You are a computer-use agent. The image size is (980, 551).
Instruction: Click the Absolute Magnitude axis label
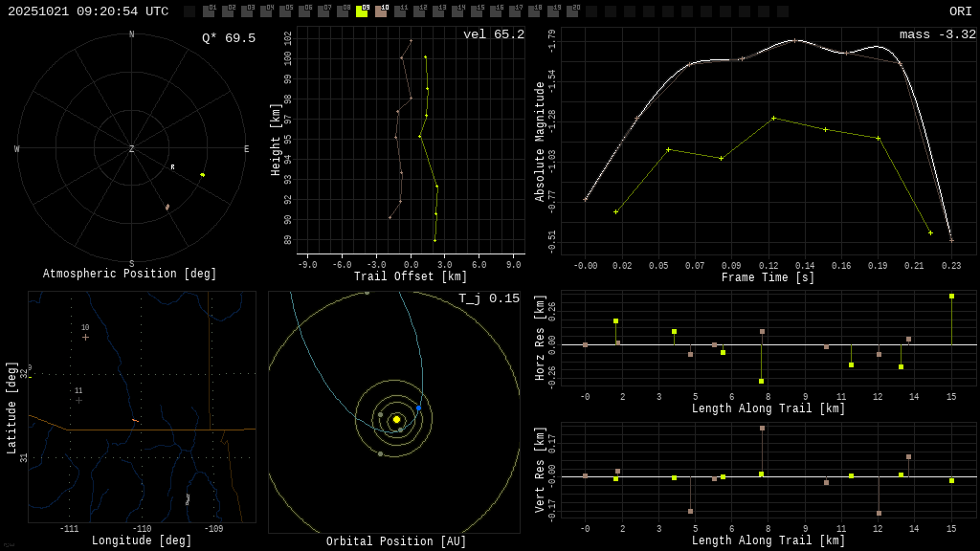(540, 142)
